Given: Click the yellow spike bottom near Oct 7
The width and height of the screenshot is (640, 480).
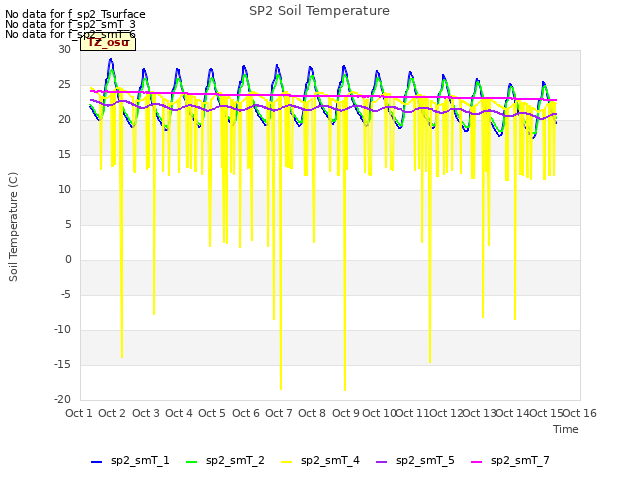Looking at the screenshot, I should (x=281, y=388).
